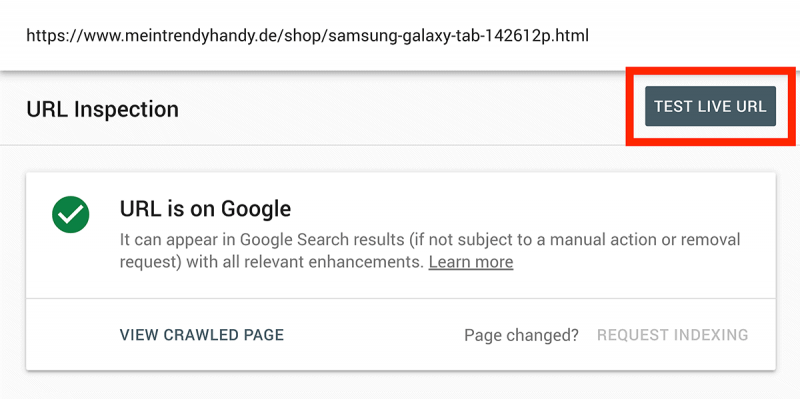Click the URL Inspection title
The height and width of the screenshot is (399, 800).
103,109
